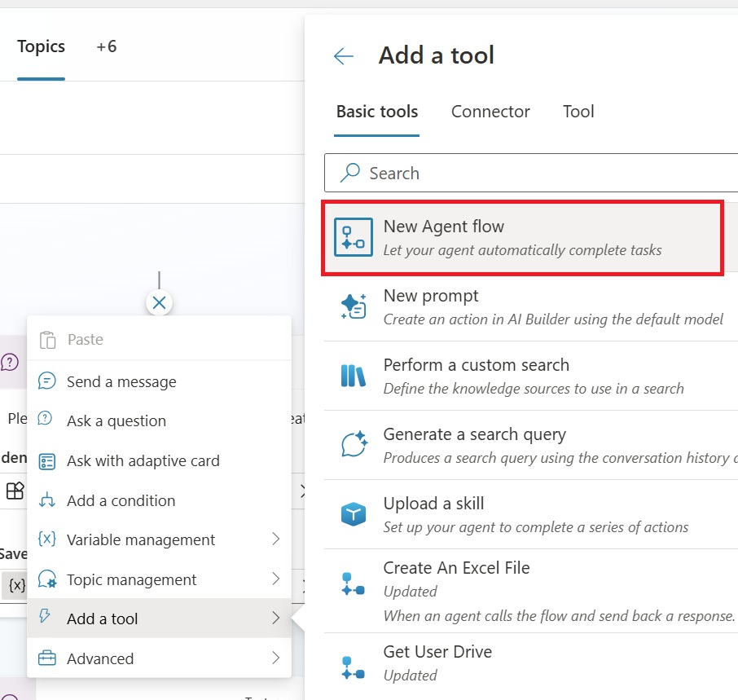Close the node menu with the X button
This screenshot has width=738, height=700.
point(159,303)
